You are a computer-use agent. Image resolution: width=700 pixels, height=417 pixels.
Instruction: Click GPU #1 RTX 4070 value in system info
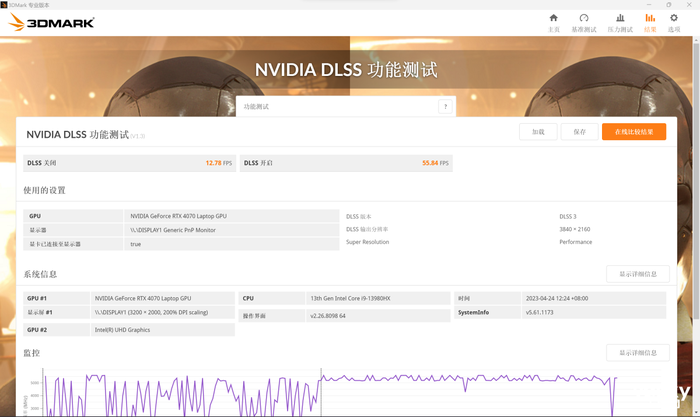[163, 298]
